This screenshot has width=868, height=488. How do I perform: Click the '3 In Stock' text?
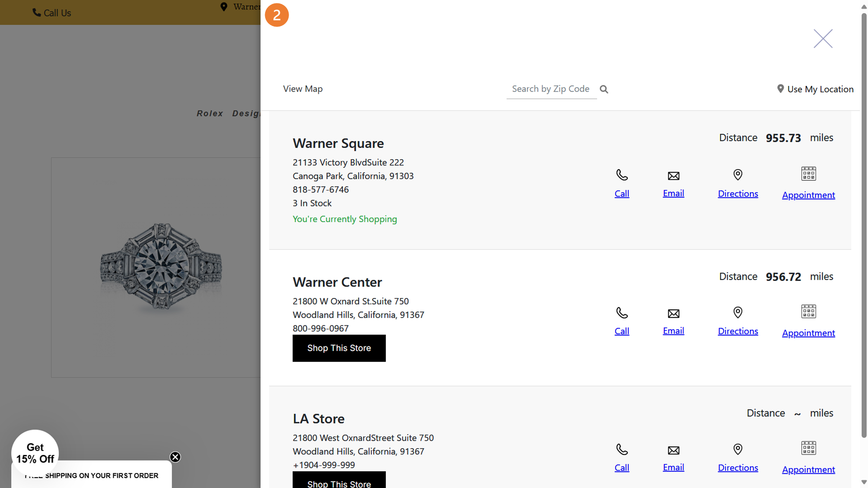312,203
